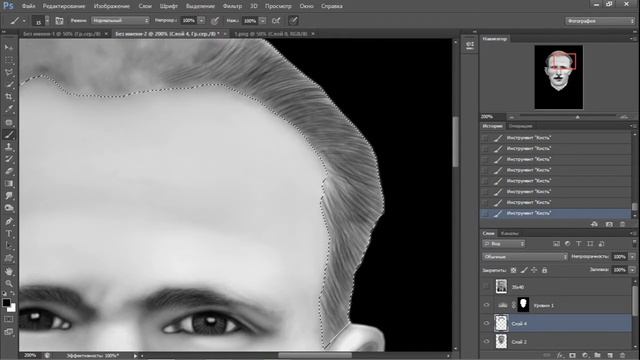Delete layer with trash icon

(x=622, y=356)
